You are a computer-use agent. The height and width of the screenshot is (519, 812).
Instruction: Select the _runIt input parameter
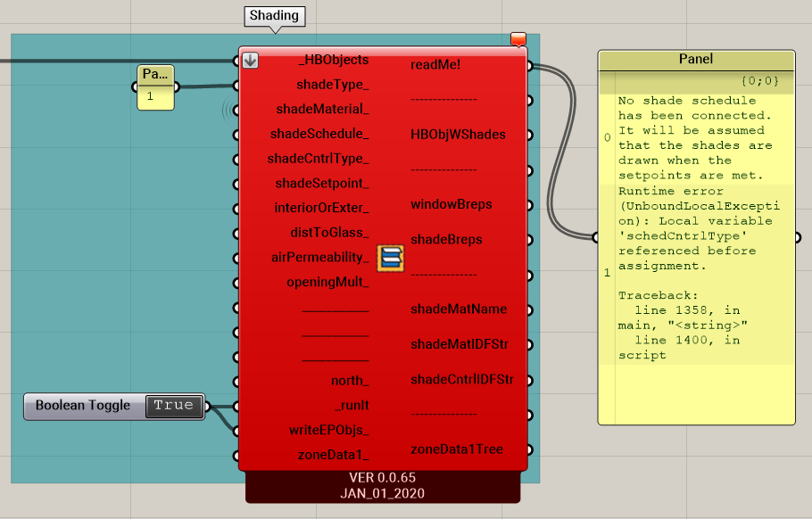352,405
